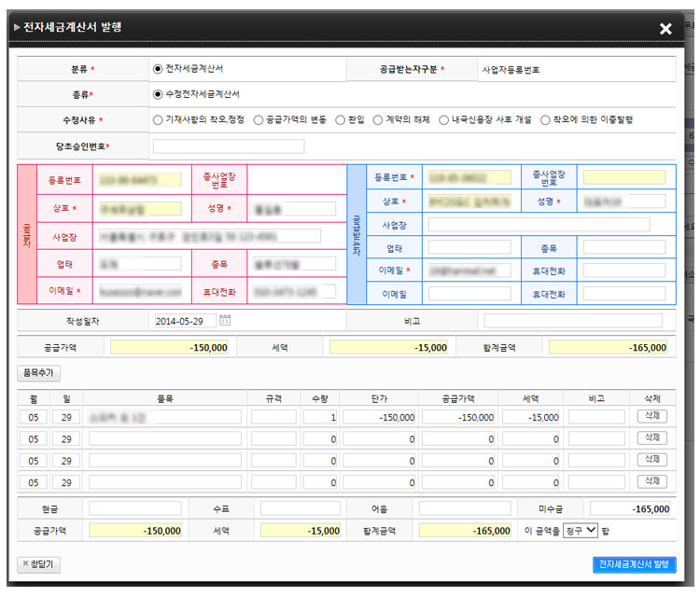
Task: Click the supplier 등록번호 field in red section
Action: click(x=140, y=180)
